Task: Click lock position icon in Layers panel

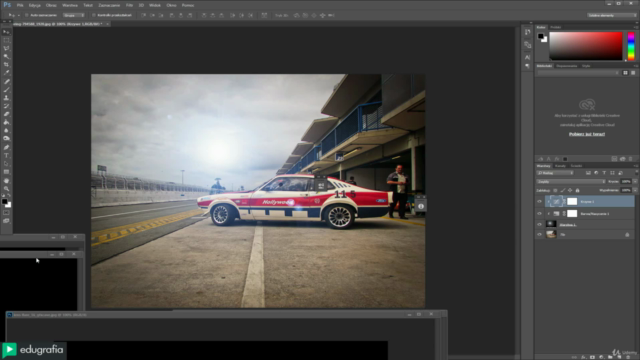Action: pos(570,190)
